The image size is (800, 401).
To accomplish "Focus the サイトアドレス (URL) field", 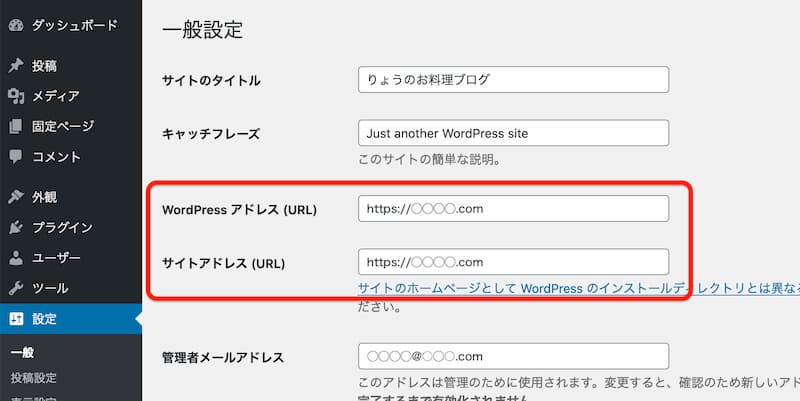I will click(513, 262).
